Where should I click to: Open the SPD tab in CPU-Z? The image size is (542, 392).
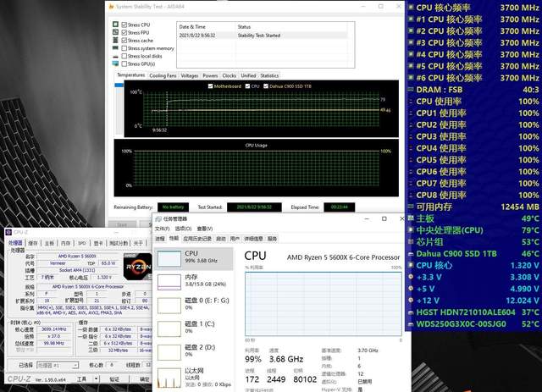coord(82,243)
